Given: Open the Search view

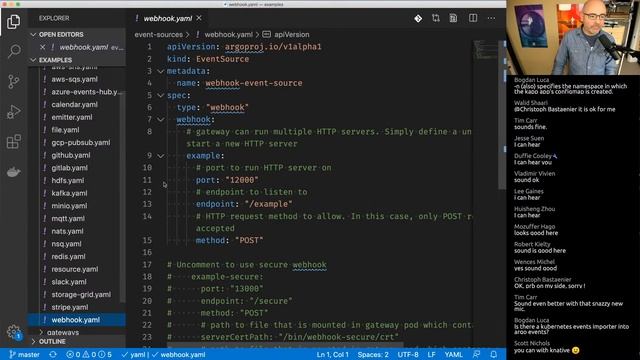Looking at the screenshot, I should point(14,51).
